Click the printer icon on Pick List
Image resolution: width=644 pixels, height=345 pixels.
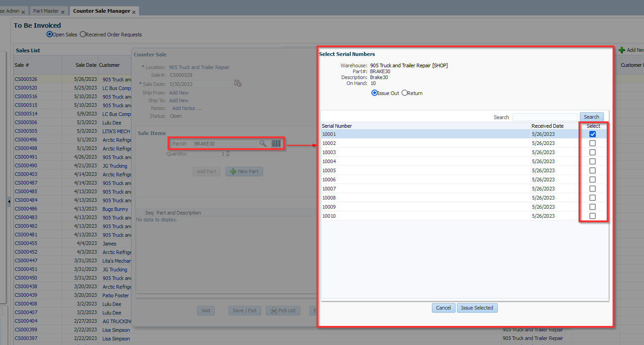pyautogui.click(x=274, y=311)
